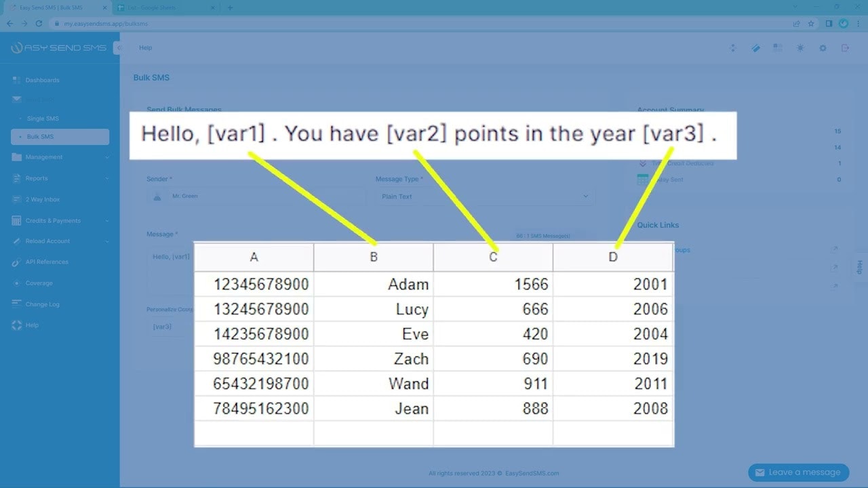Open a new browser tab with plus
This screenshot has height=488, width=868.
[x=230, y=7]
